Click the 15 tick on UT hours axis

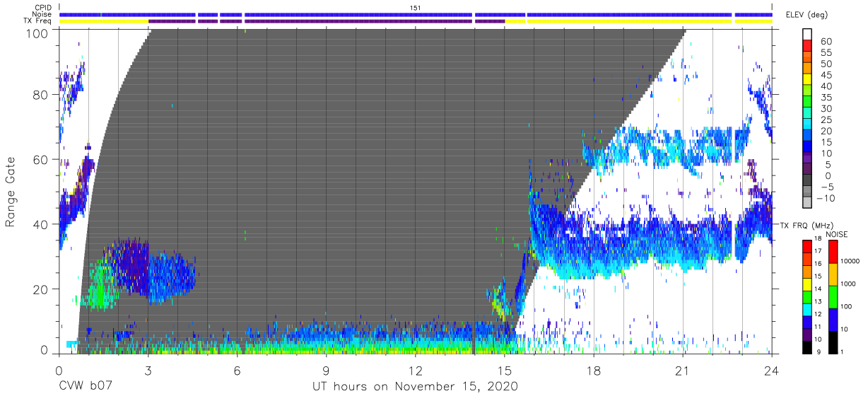(505, 370)
